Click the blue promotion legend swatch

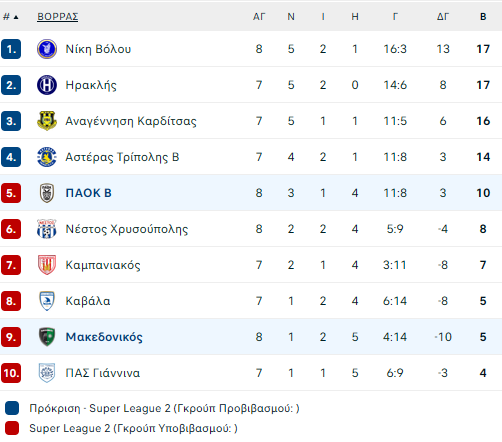(x=12, y=408)
